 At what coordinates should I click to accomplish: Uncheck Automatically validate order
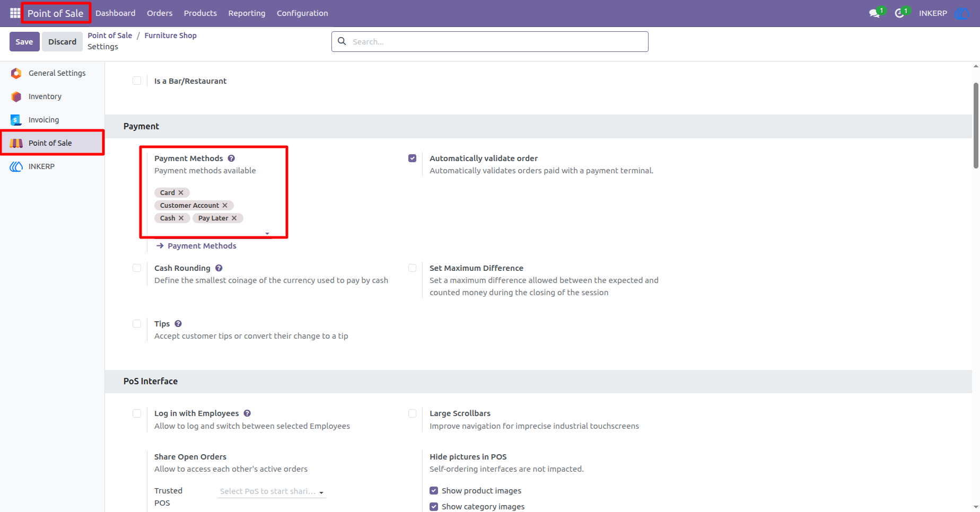412,158
